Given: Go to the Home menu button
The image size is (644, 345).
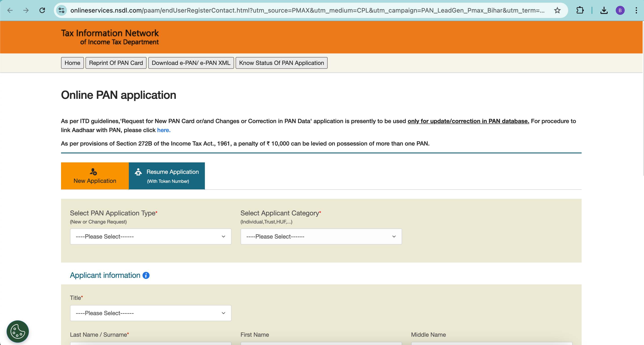Looking at the screenshot, I should 72,63.
